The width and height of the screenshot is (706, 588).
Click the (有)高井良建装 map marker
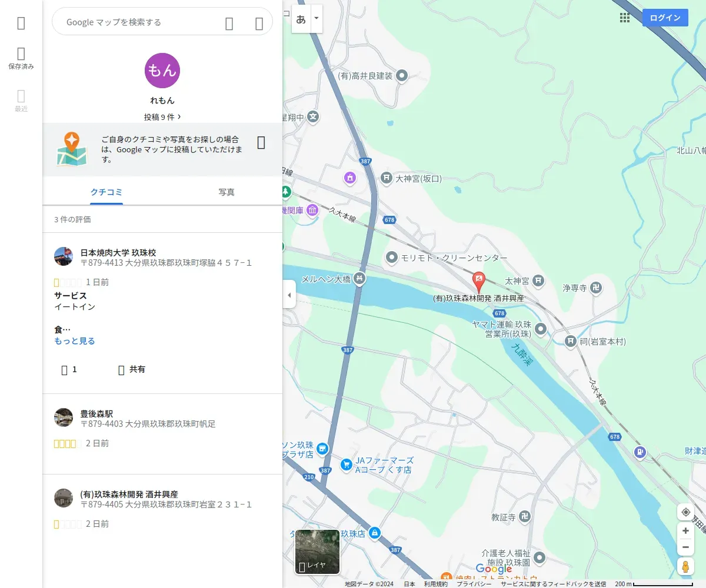tap(402, 75)
